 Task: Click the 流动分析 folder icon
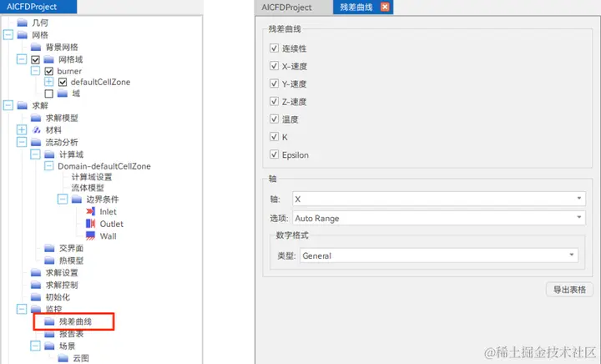[36, 142]
